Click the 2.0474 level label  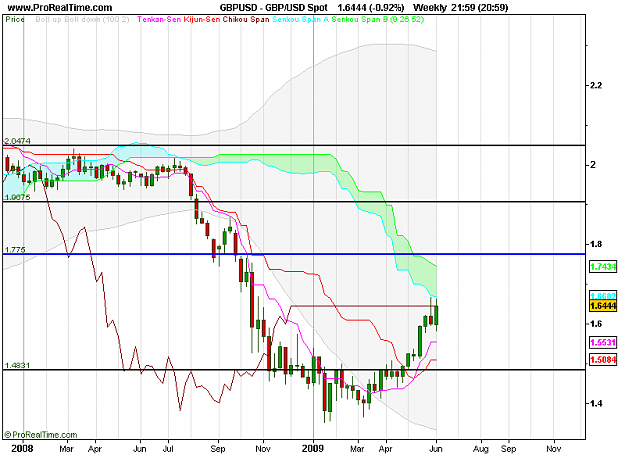pyautogui.click(x=17, y=141)
